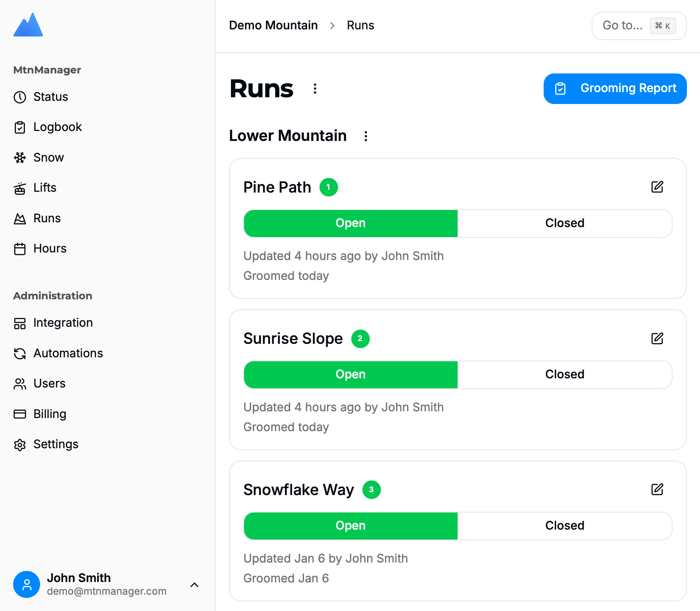Expand the John Smith account chevron
Image resolution: width=700 pixels, height=611 pixels.
[194, 585]
